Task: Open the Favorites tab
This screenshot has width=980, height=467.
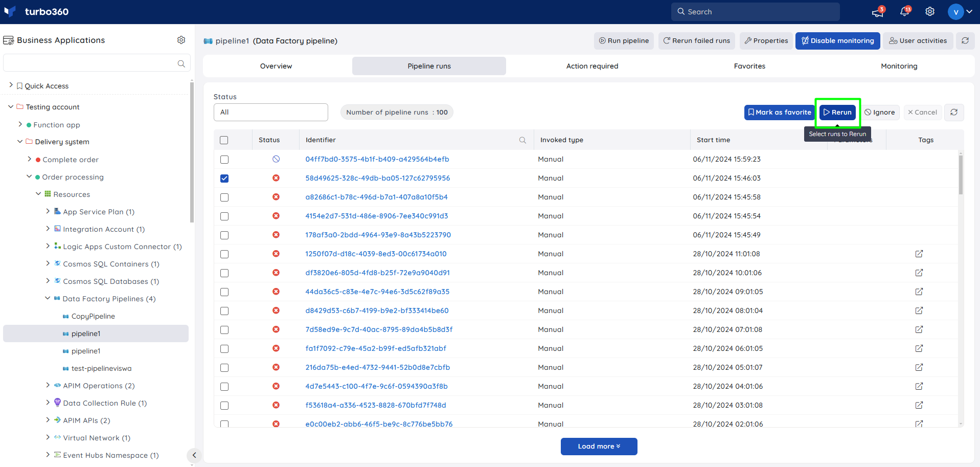Action: pyautogui.click(x=749, y=66)
